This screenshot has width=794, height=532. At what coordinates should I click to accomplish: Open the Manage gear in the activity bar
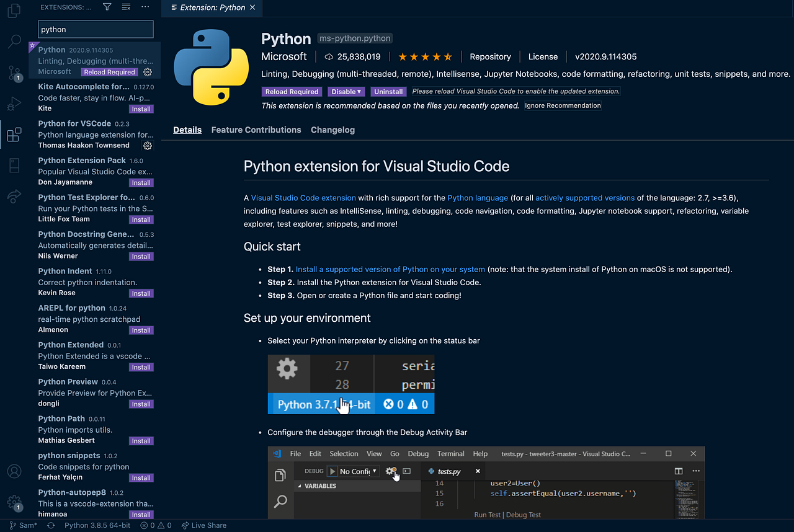pyautogui.click(x=14, y=502)
